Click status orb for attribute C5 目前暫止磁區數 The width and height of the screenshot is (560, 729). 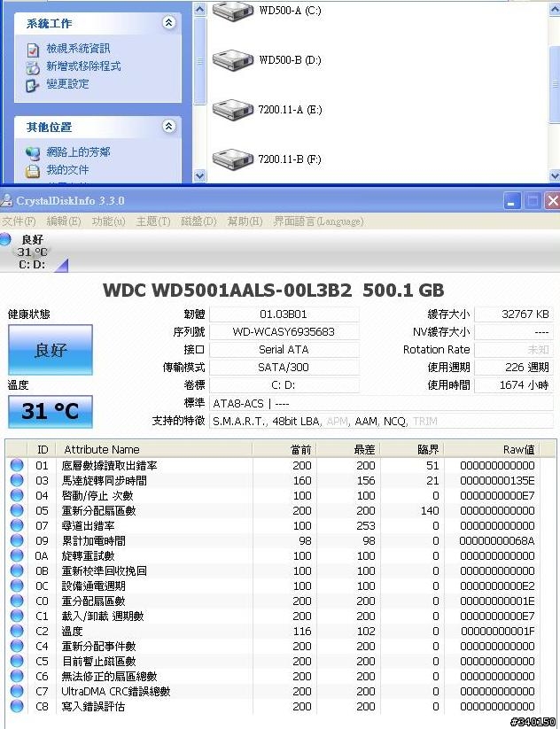pyautogui.click(x=17, y=661)
